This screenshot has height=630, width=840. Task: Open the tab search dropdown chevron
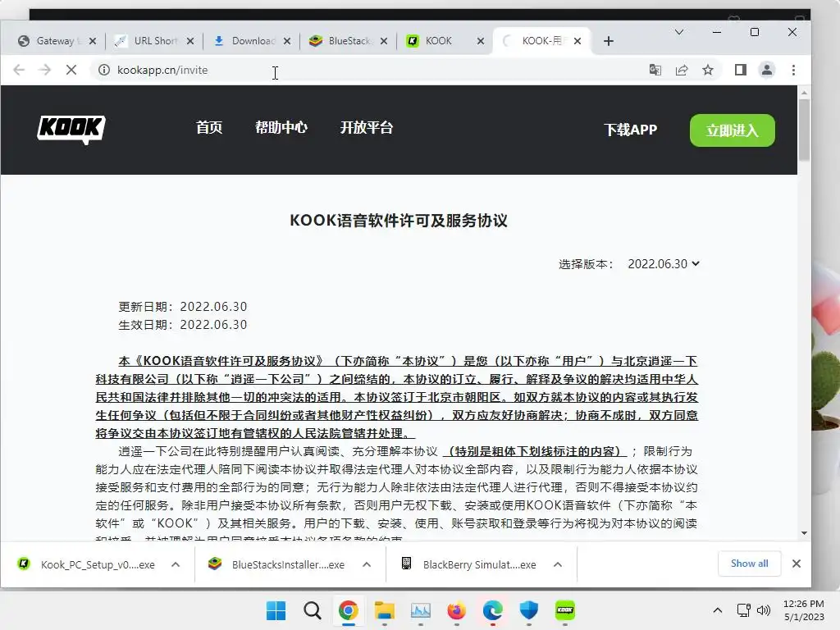pyautogui.click(x=678, y=32)
